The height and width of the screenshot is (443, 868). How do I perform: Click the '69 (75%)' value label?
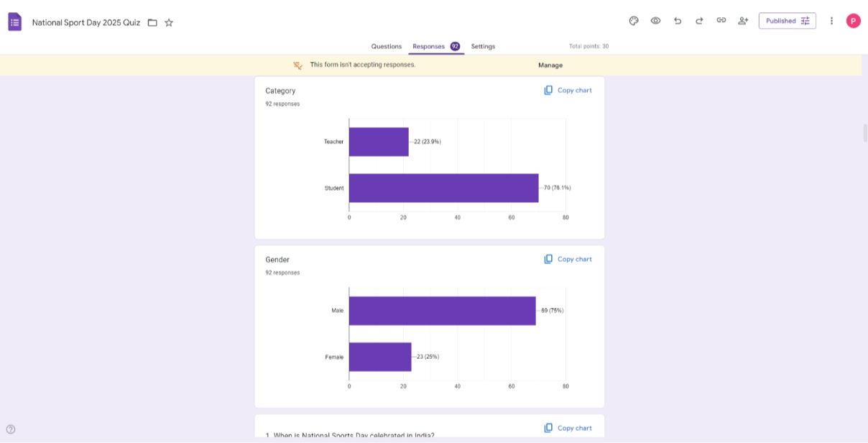point(553,311)
